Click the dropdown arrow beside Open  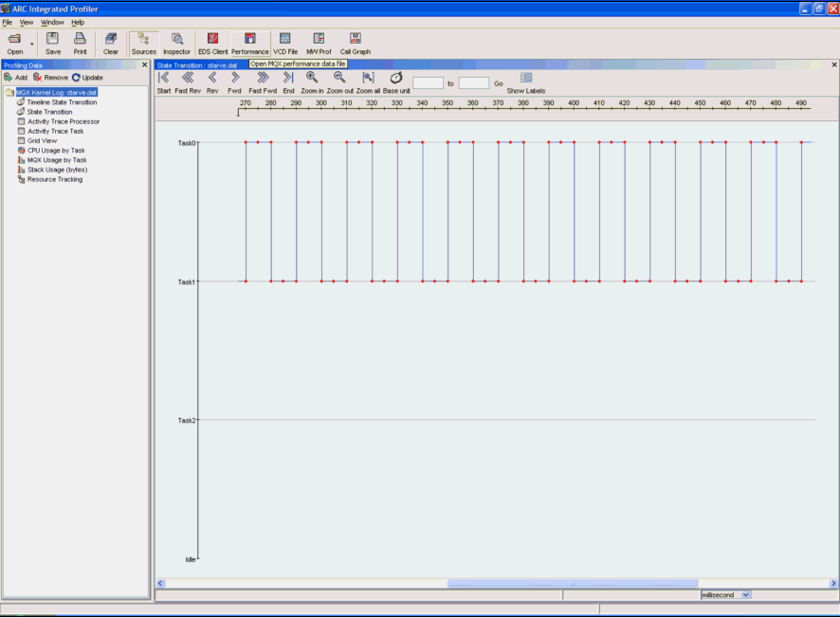pyautogui.click(x=32, y=44)
